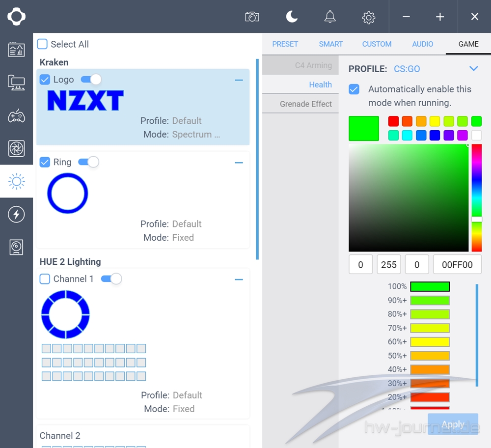Open the Dashboard stats sidebar icon

(x=16, y=50)
